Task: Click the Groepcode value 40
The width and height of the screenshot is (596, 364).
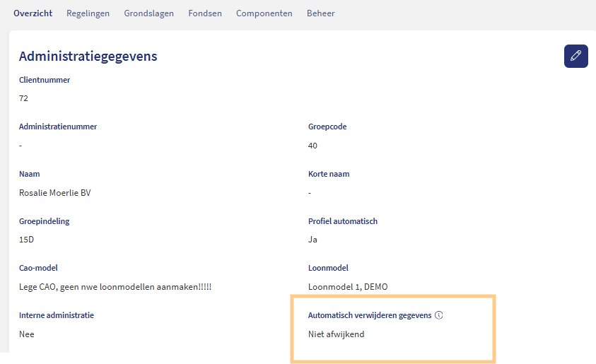Action: 312,146
